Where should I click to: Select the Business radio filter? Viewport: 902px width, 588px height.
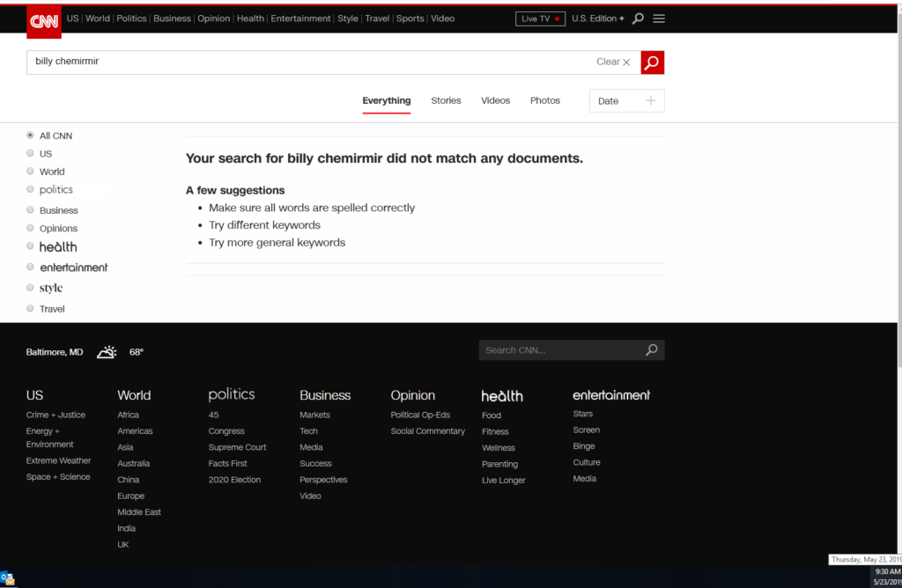click(x=31, y=209)
